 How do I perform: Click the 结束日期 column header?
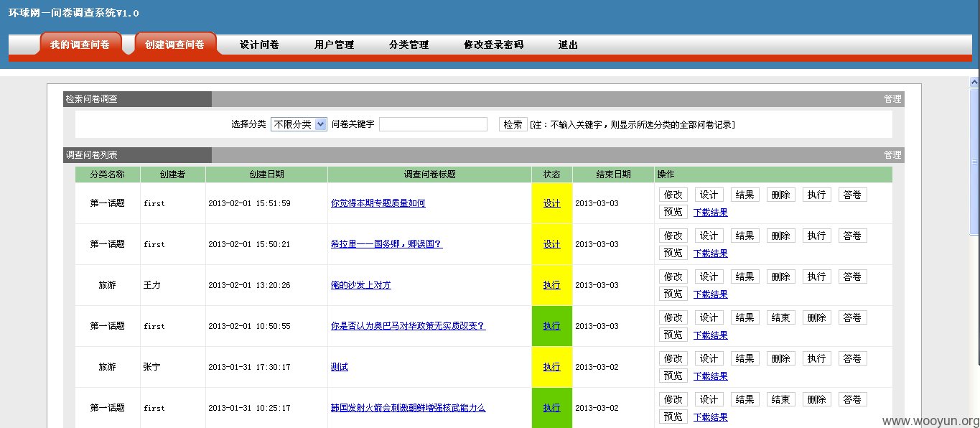pyautogui.click(x=613, y=175)
